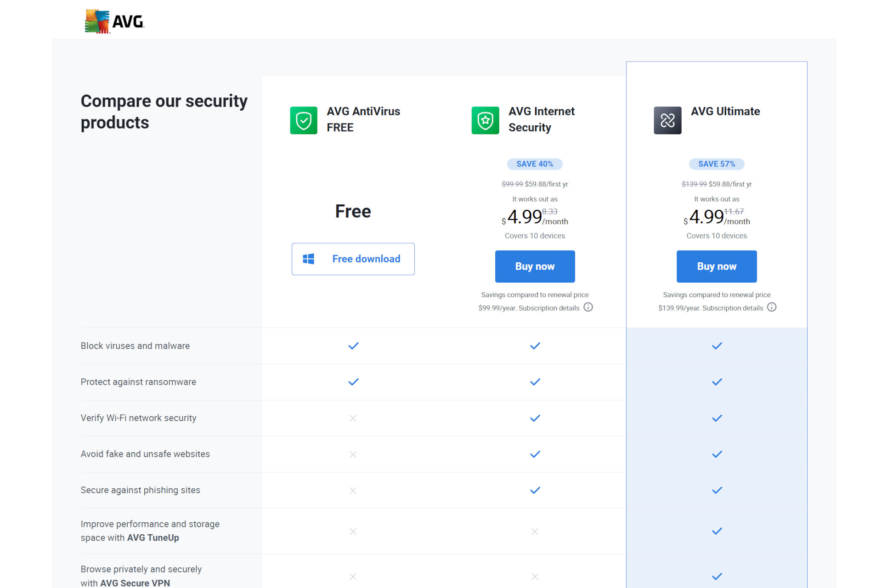This screenshot has height=588, width=882.
Task: Click the struck-through $99.99 price
Action: (x=512, y=184)
